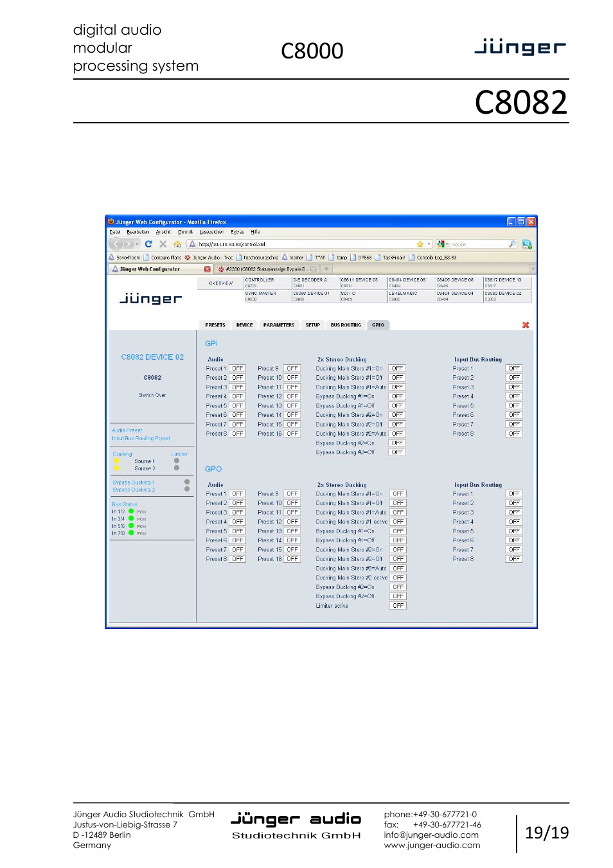Image resolution: width=613 pixels, height=868 pixels.
Task: Go back with the Firefox back arrow
Action: tap(116, 244)
